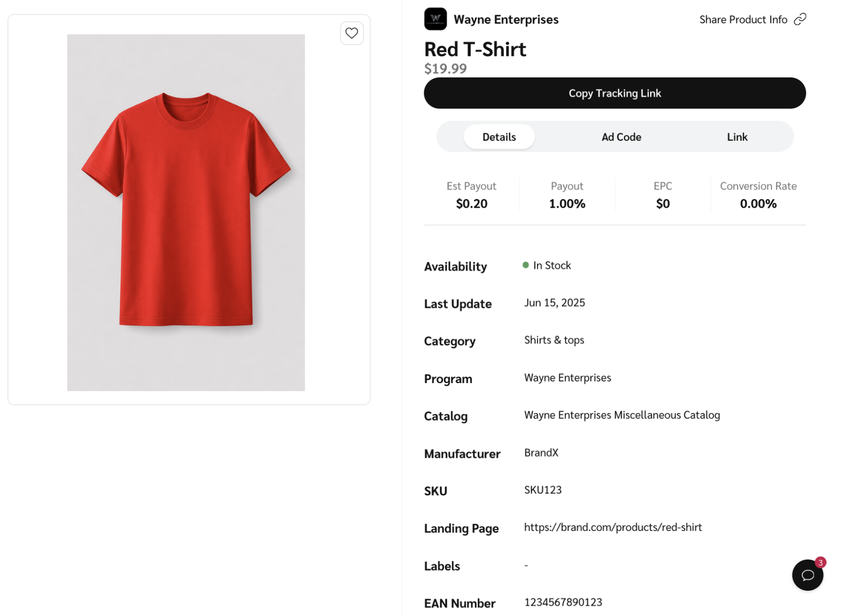The image size is (845, 616).
Task: Open the chat bubble widget
Action: (807, 575)
